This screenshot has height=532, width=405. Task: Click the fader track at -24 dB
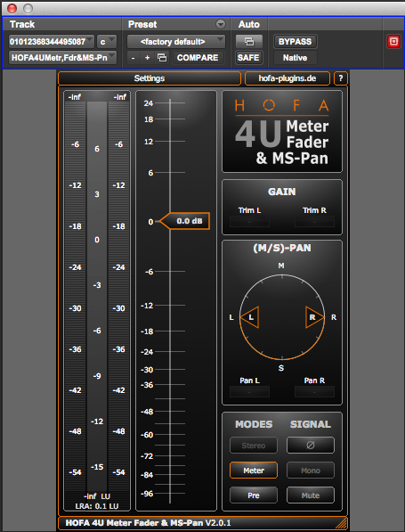point(170,352)
